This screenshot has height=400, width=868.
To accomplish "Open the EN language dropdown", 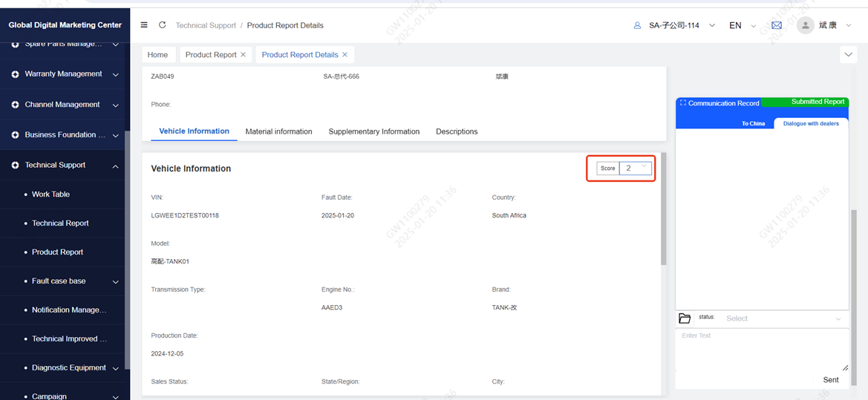I will point(741,25).
